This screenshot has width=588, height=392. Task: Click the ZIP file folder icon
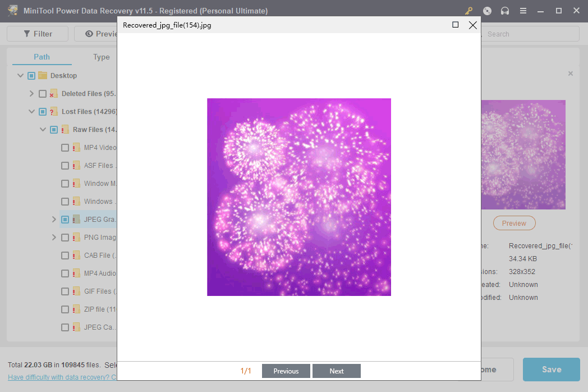click(x=76, y=309)
